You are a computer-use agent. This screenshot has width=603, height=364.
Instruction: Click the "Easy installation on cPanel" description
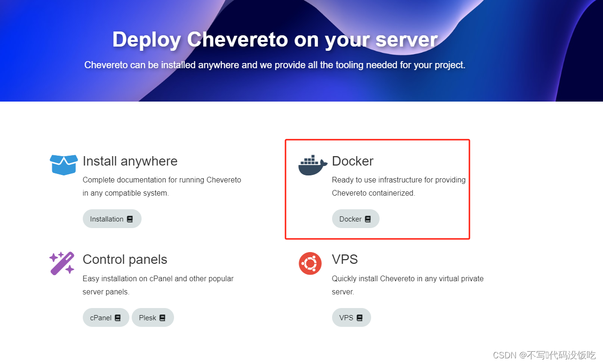[158, 285]
